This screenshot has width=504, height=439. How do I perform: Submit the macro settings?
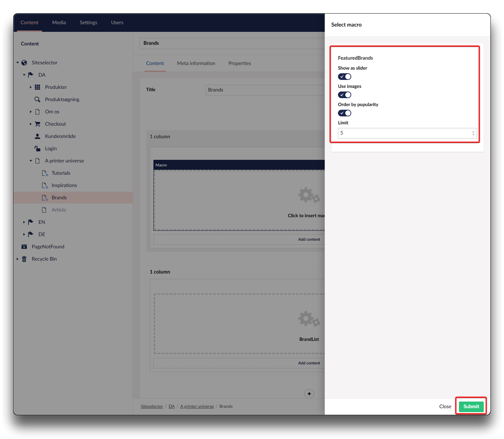pyautogui.click(x=471, y=407)
